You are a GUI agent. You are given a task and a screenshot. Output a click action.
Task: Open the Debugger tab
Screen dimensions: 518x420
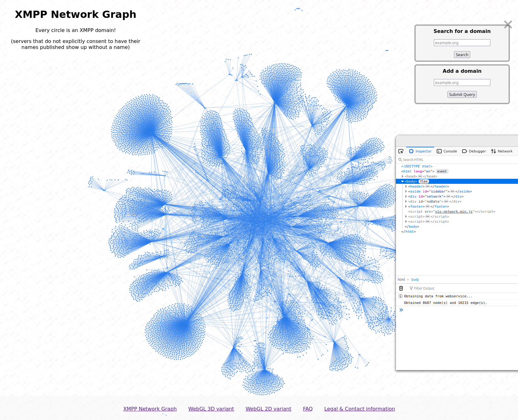click(474, 151)
